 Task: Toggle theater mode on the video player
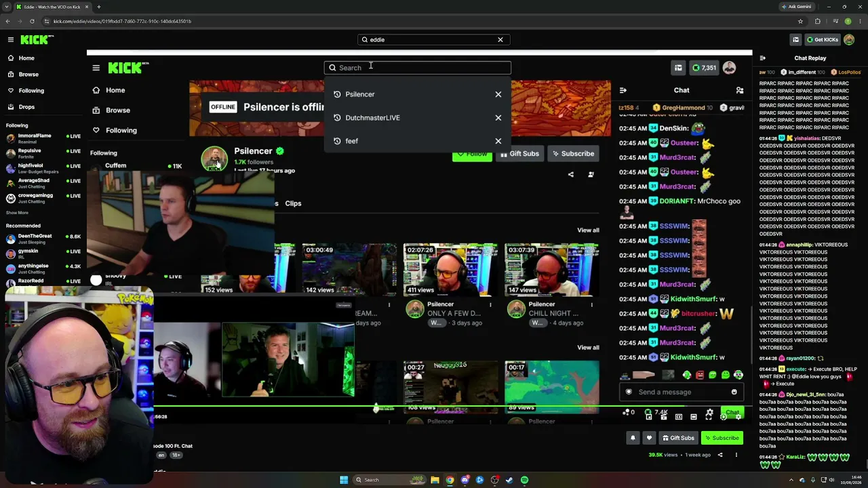pos(694,417)
